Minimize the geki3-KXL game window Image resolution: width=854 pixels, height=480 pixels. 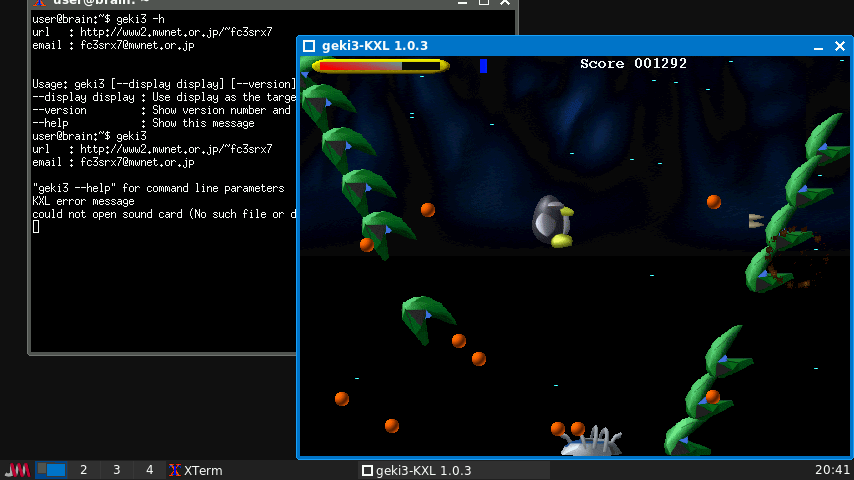[x=816, y=46]
